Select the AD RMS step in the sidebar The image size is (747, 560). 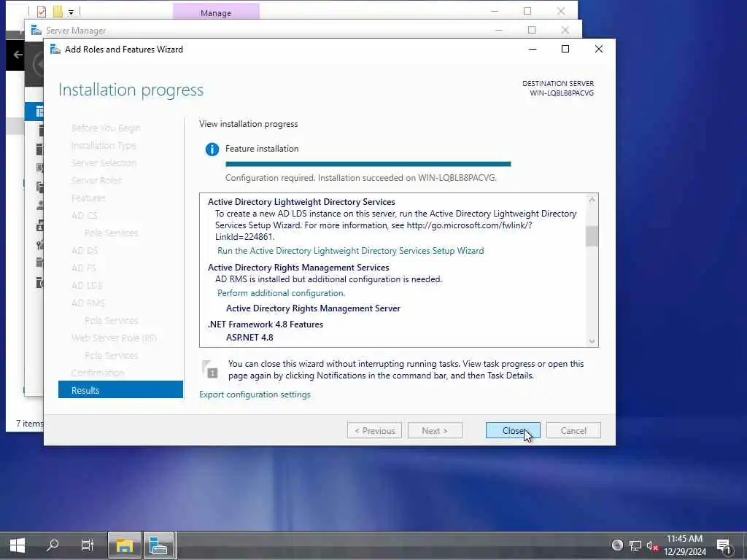pos(88,303)
